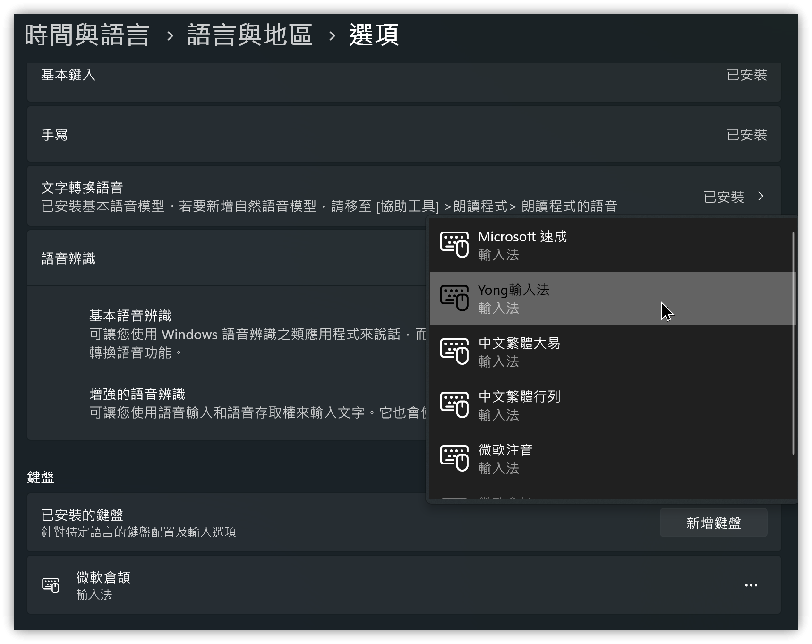
Task: Add 微軟注音 input method from list
Action: point(612,458)
